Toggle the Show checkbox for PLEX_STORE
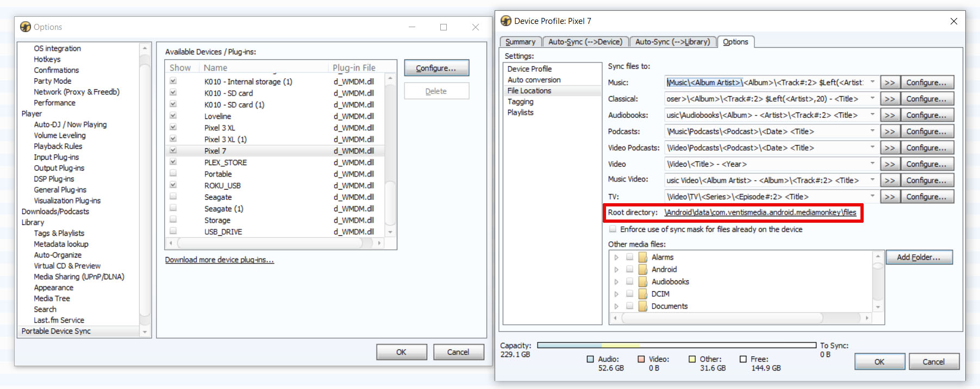 click(173, 162)
